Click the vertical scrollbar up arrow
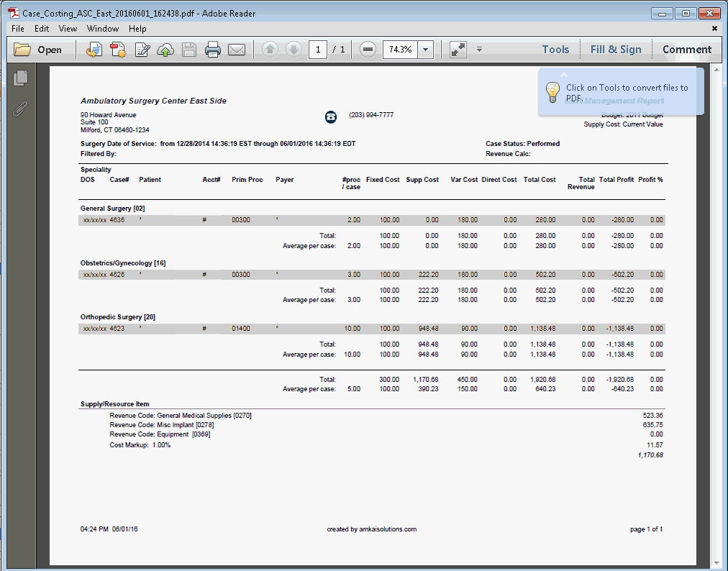This screenshot has width=728, height=571. coord(716,70)
